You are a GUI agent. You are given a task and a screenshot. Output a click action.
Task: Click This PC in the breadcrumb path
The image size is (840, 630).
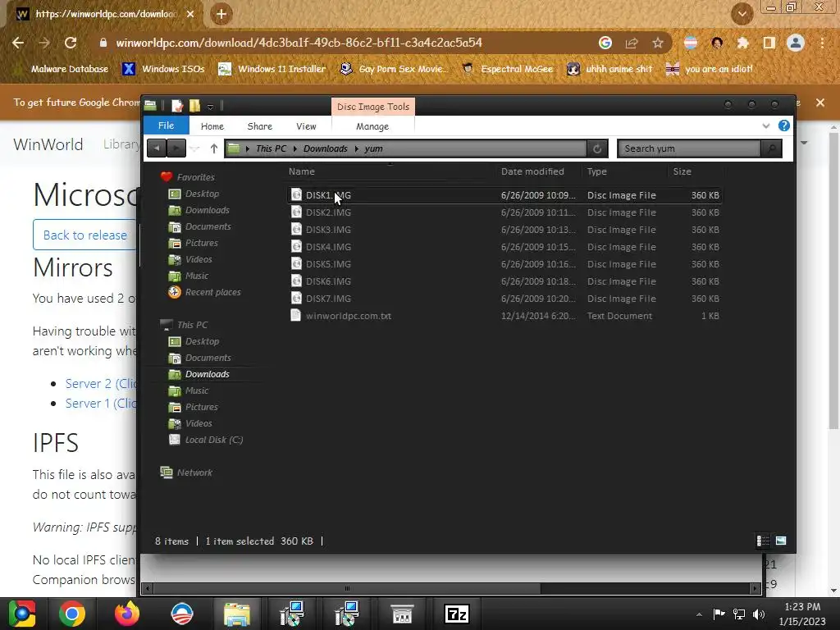271,148
